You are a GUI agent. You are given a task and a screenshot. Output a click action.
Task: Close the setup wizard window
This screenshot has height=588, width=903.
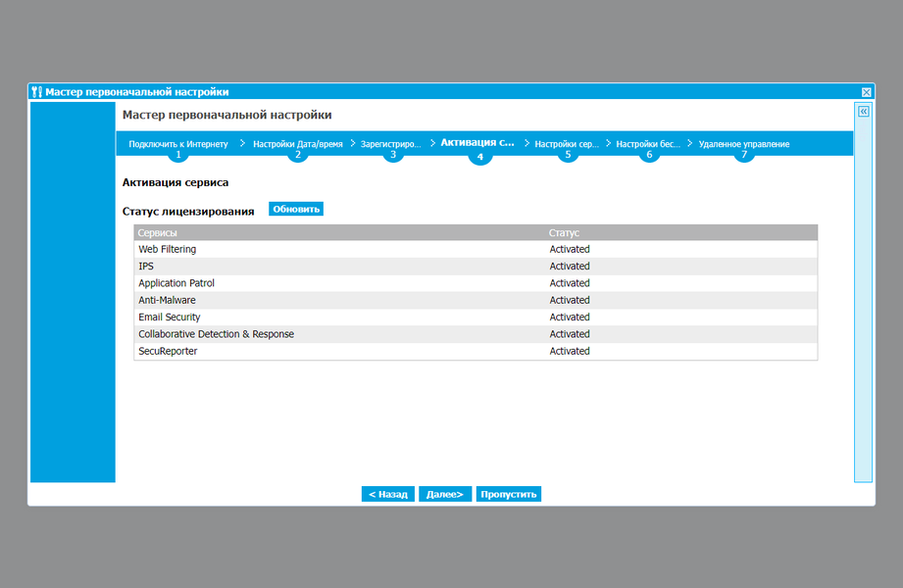pyautogui.click(x=866, y=92)
